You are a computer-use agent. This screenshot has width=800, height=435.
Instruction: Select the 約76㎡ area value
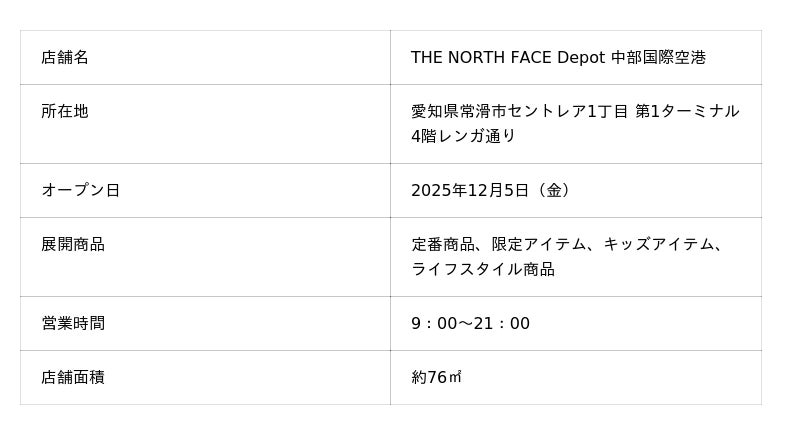coord(436,377)
